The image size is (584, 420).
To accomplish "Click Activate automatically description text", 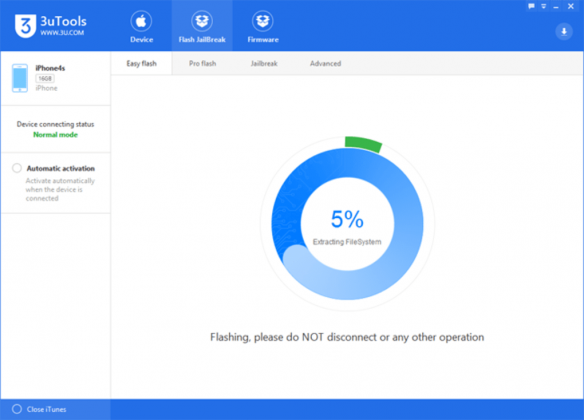I will pos(60,190).
